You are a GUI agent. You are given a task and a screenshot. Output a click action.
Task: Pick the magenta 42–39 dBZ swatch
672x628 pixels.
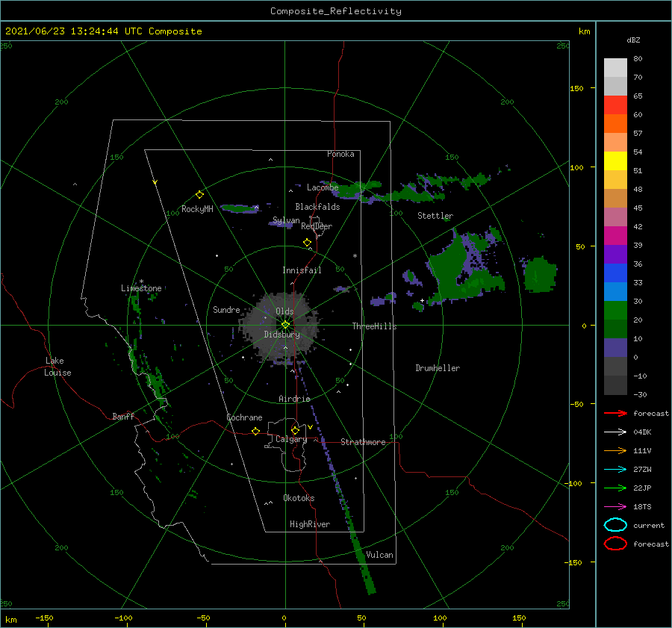(x=615, y=236)
